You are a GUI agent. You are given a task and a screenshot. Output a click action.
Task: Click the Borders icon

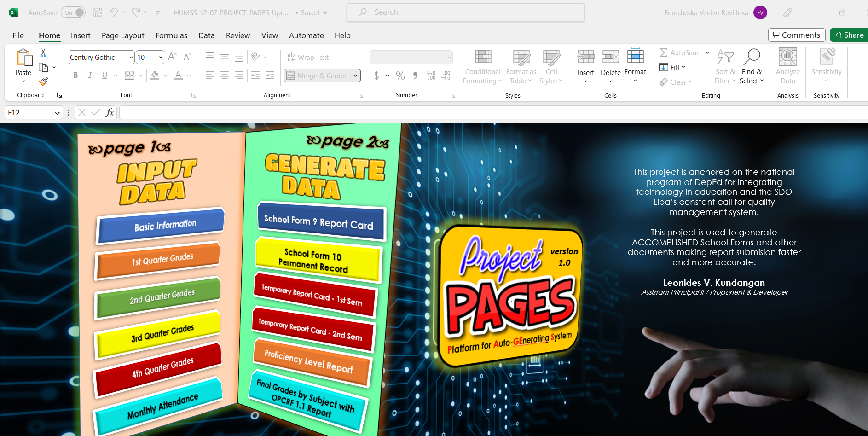coord(130,76)
